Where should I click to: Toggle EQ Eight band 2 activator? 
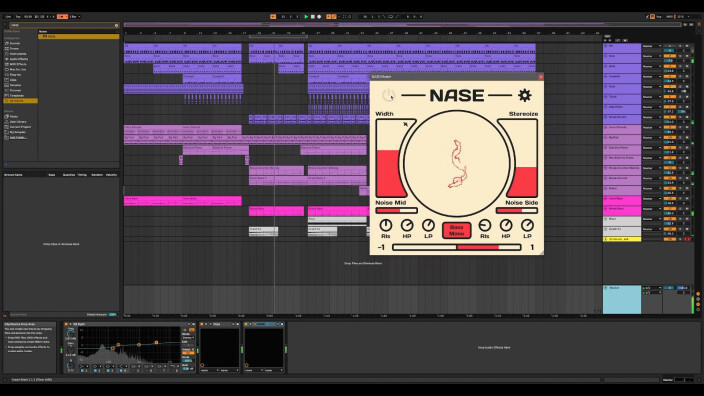click(x=95, y=371)
